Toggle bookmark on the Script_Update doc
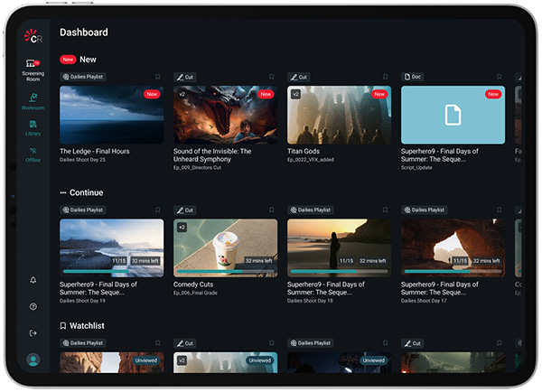Image resolution: width=542 pixels, height=392 pixels. point(499,77)
